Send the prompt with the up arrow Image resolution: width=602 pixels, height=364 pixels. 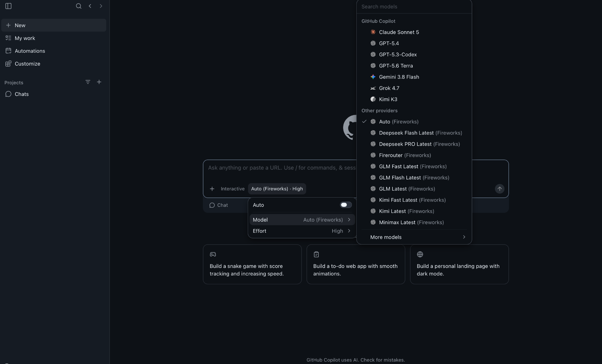tap(500, 189)
